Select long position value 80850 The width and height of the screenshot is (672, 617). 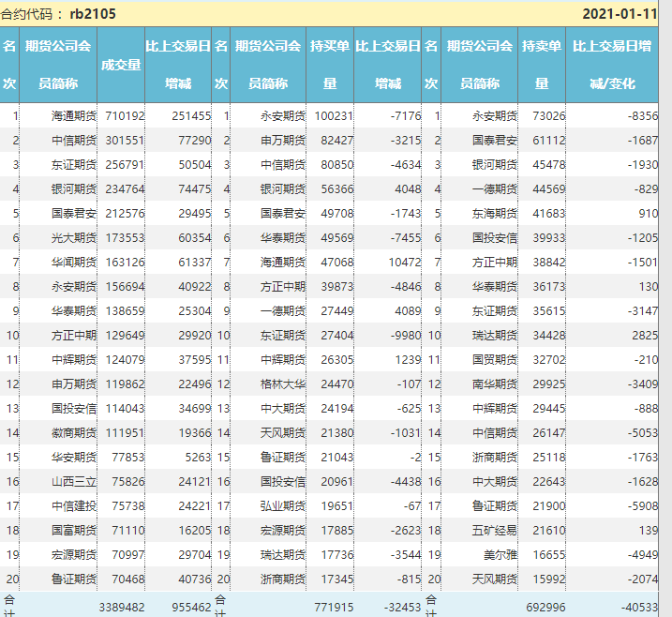(336, 165)
